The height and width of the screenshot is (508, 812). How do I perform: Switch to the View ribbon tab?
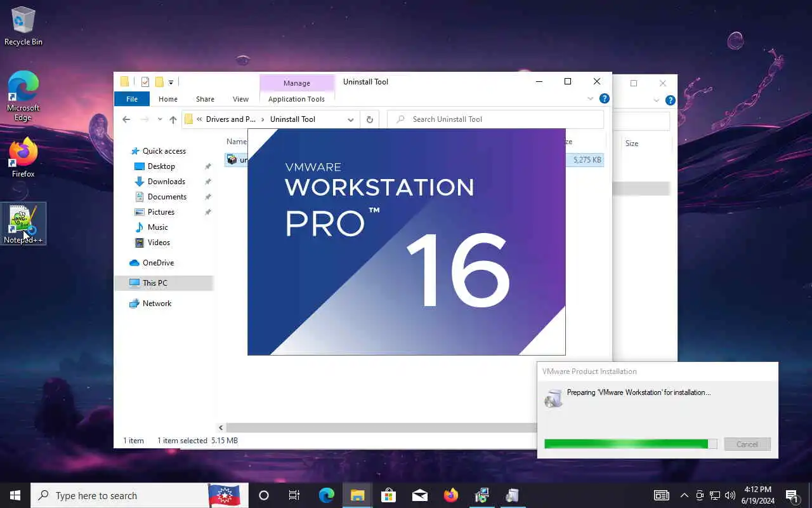coord(240,99)
